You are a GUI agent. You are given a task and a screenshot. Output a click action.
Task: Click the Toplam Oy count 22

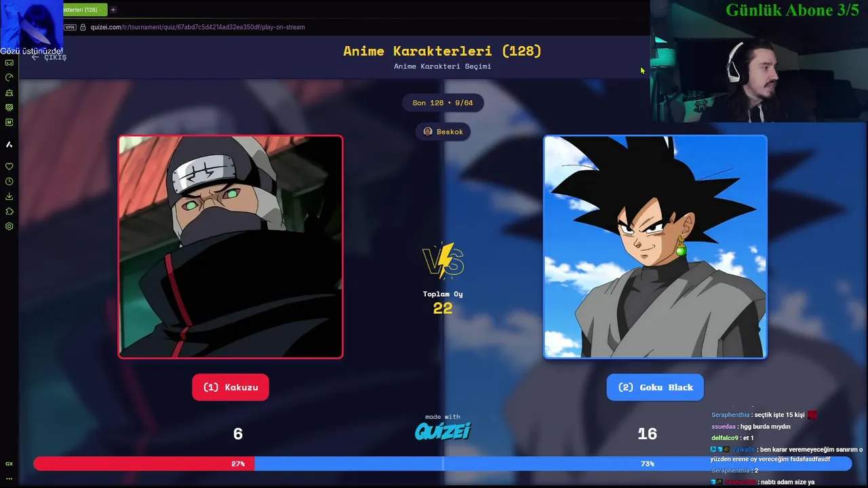tap(443, 308)
